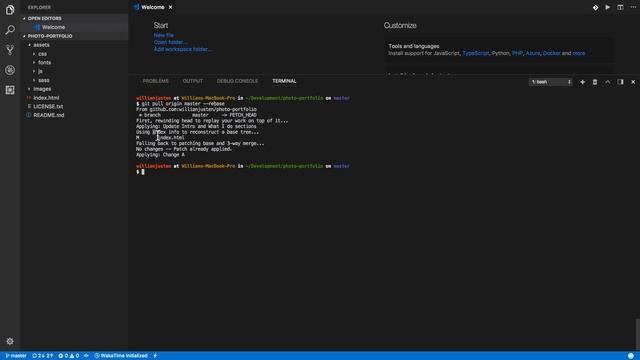Image resolution: width=640 pixels, height=360 pixels.
Task: Click the Explorer panel title
Action: pos(39,7)
